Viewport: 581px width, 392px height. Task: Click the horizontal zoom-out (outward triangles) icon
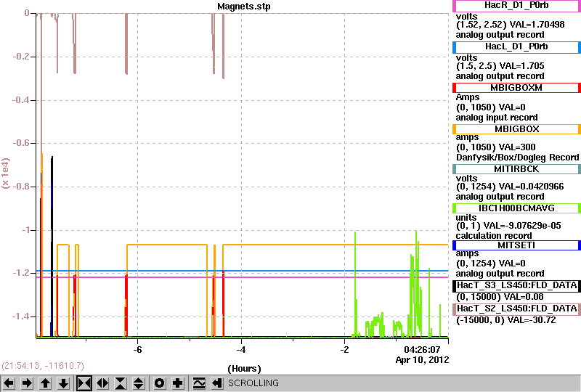pyautogui.click(x=102, y=383)
